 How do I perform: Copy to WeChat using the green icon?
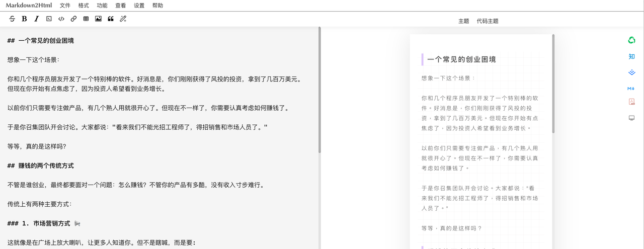pos(631,40)
